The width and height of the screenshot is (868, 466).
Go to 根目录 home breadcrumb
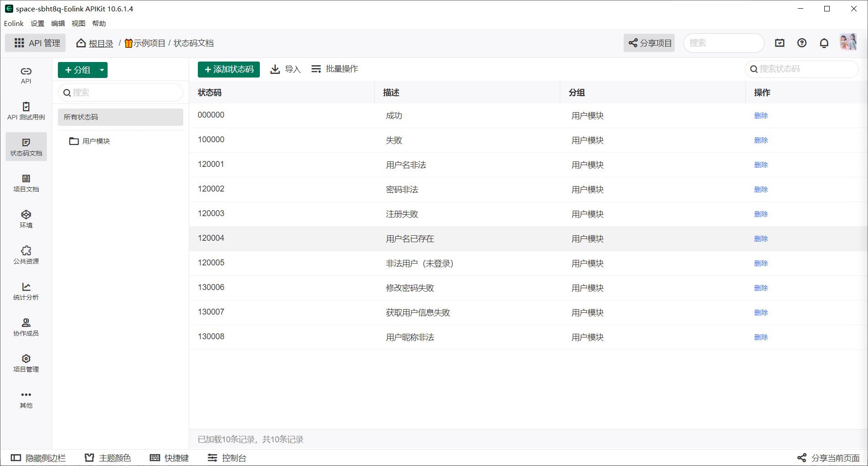point(95,43)
